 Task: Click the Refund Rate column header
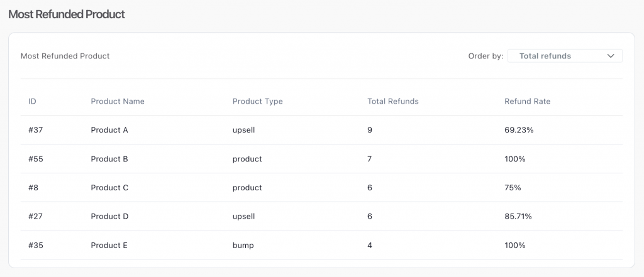tap(528, 101)
